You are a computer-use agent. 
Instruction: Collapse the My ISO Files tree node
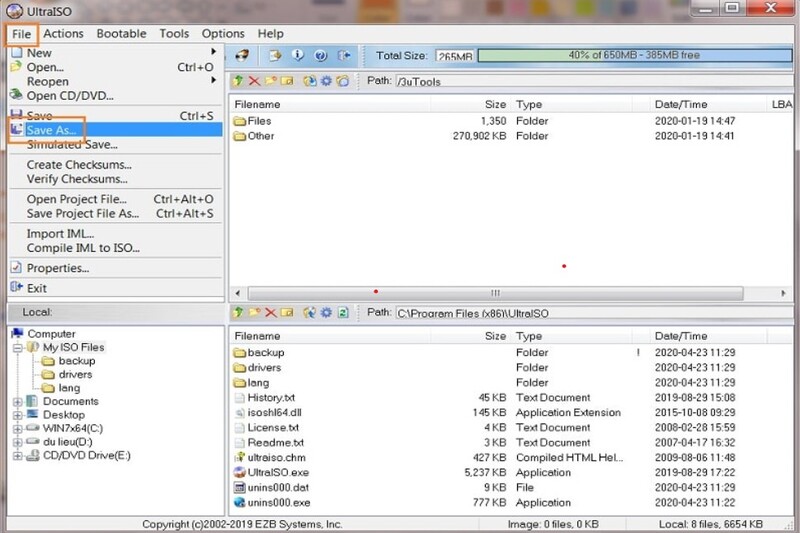18,348
